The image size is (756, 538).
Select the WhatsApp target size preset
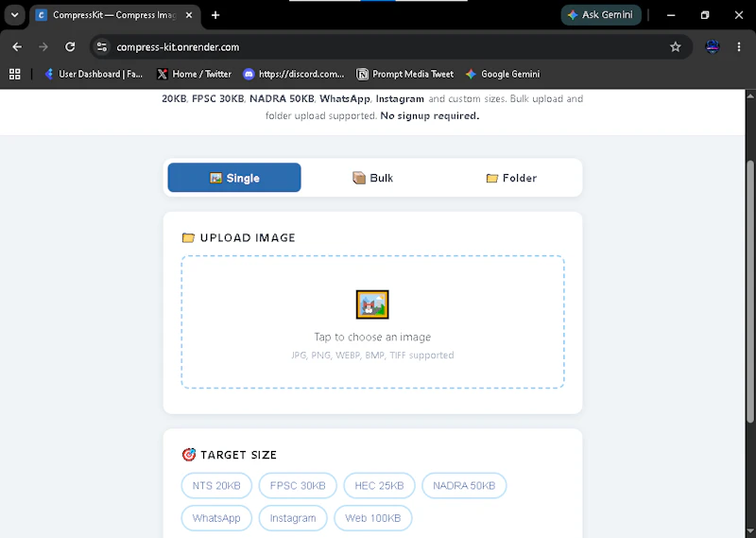pyautogui.click(x=216, y=518)
